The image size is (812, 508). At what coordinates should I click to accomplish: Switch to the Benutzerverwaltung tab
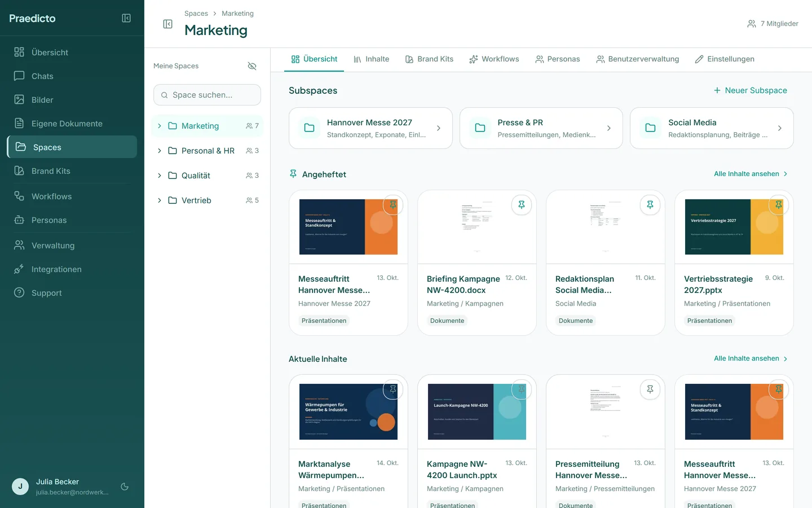pos(638,59)
